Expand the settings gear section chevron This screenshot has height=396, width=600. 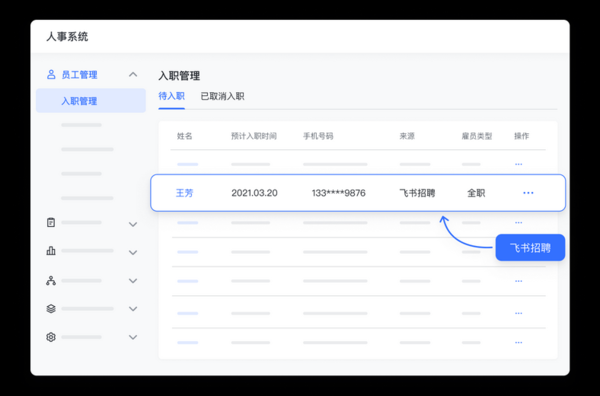(133, 337)
